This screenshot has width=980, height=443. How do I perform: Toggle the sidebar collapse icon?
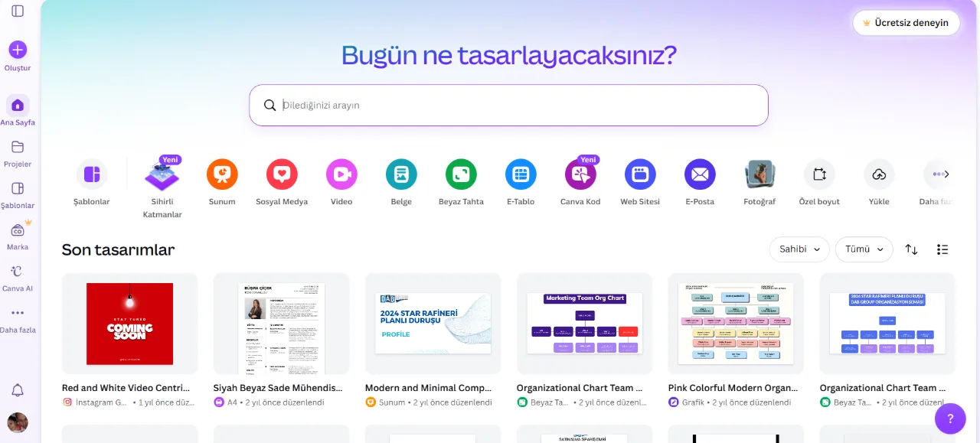18,11
